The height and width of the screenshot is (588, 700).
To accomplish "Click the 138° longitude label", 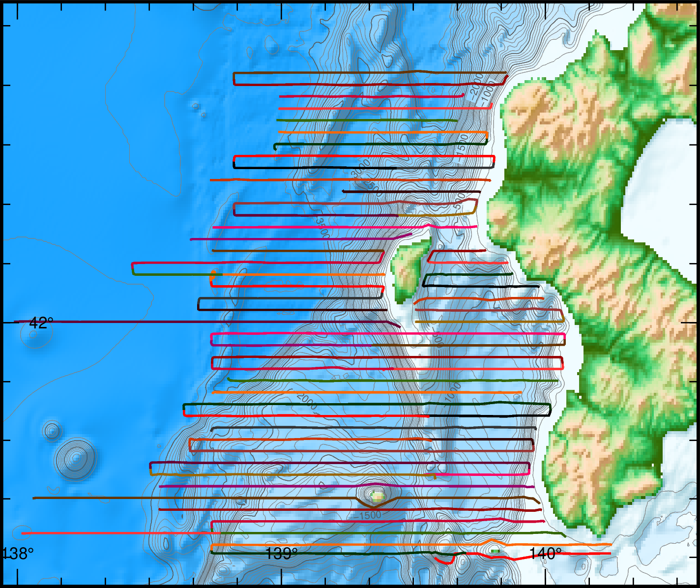I will click(x=19, y=554).
